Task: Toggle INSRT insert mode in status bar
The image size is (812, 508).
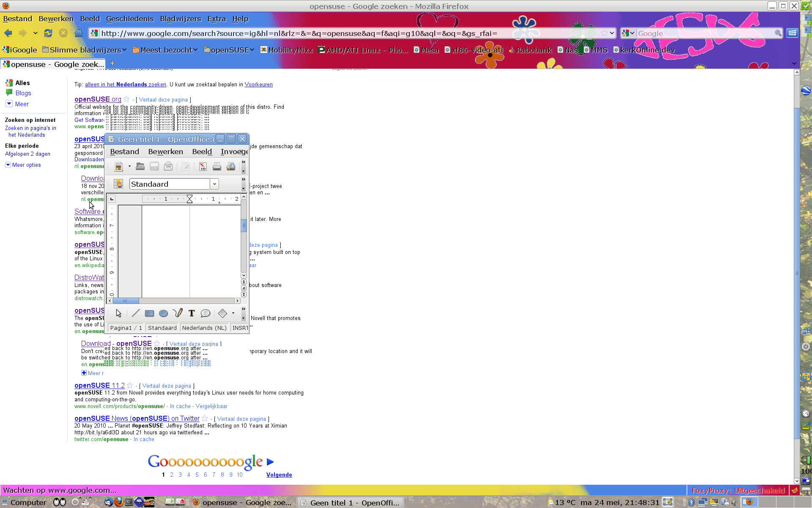Action: (x=240, y=328)
